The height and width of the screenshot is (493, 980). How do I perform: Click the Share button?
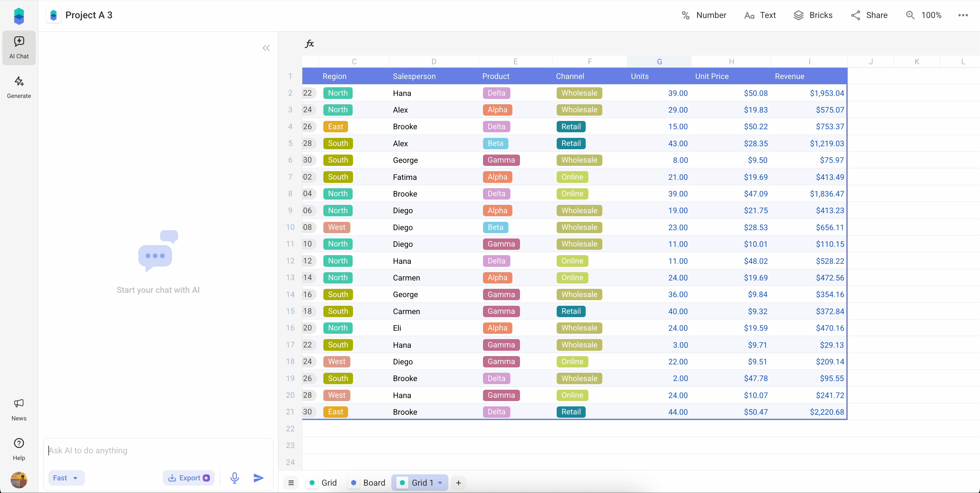click(869, 15)
